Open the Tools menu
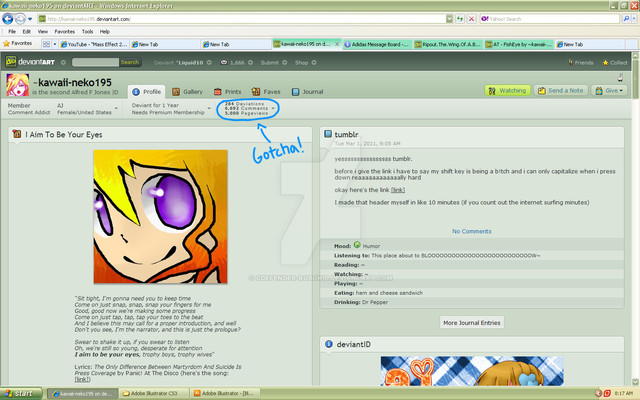640x400 pixels. pyautogui.click(x=87, y=31)
